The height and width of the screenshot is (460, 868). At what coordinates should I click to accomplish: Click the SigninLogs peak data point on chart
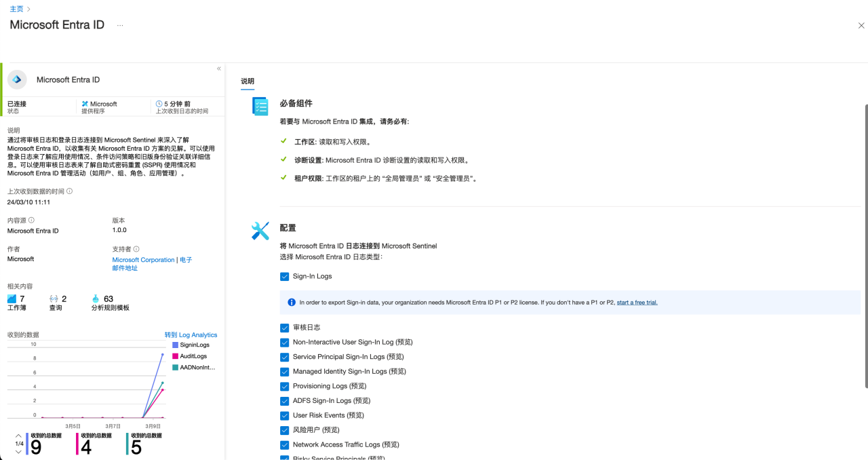pos(163,354)
